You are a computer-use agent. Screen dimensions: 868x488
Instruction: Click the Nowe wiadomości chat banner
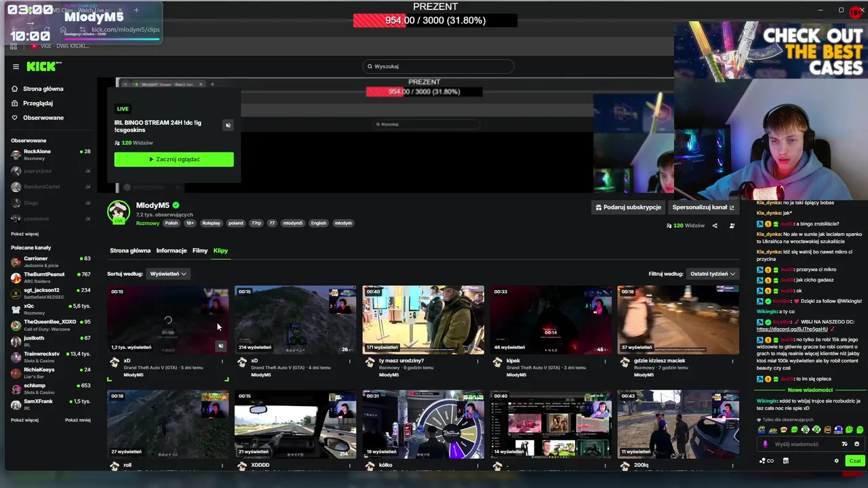pos(810,390)
